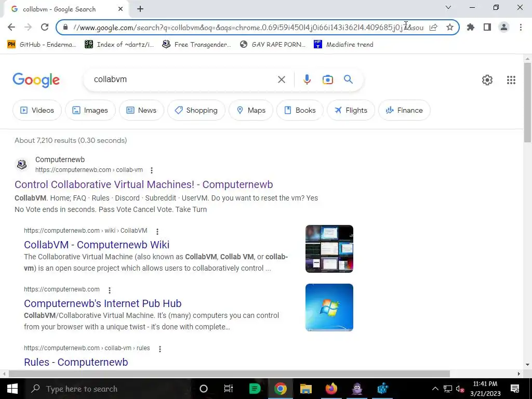532x399 pixels.
Task: Start voice search with microphone icon
Action: tap(307, 79)
